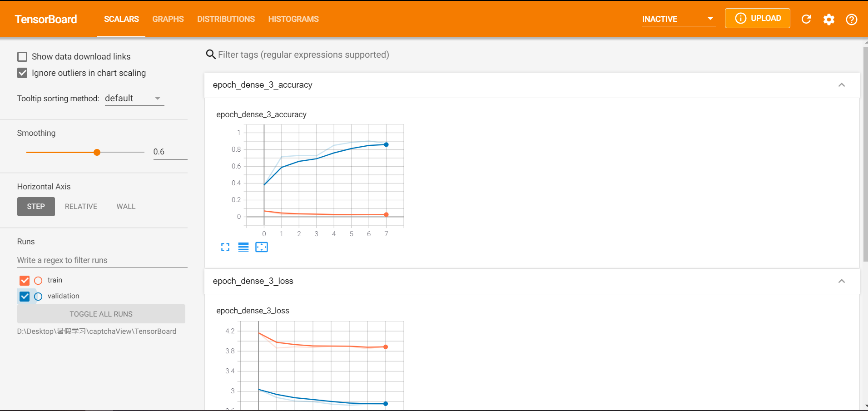Open the INACTIVE dashboards dropdown

pos(679,19)
